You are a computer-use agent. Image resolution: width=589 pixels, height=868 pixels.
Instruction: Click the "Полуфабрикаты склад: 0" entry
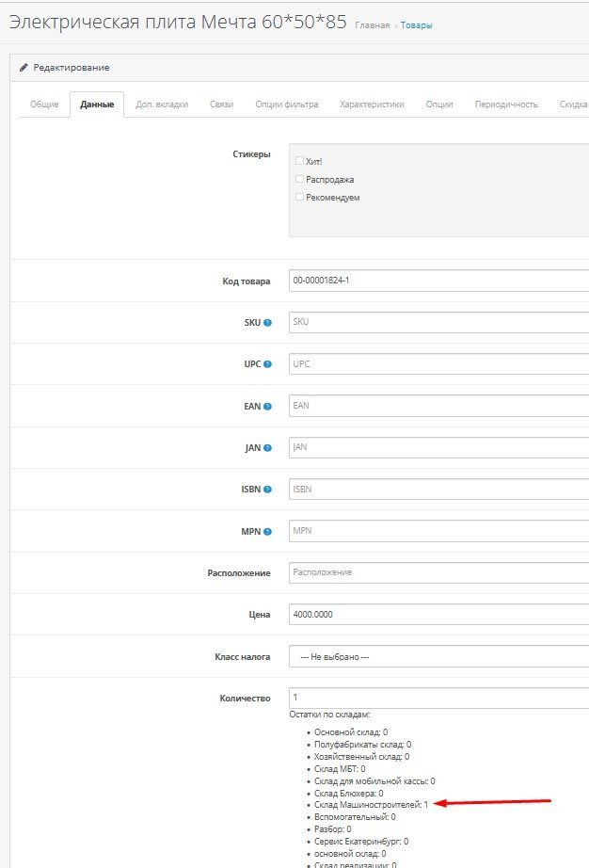tap(362, 745)
